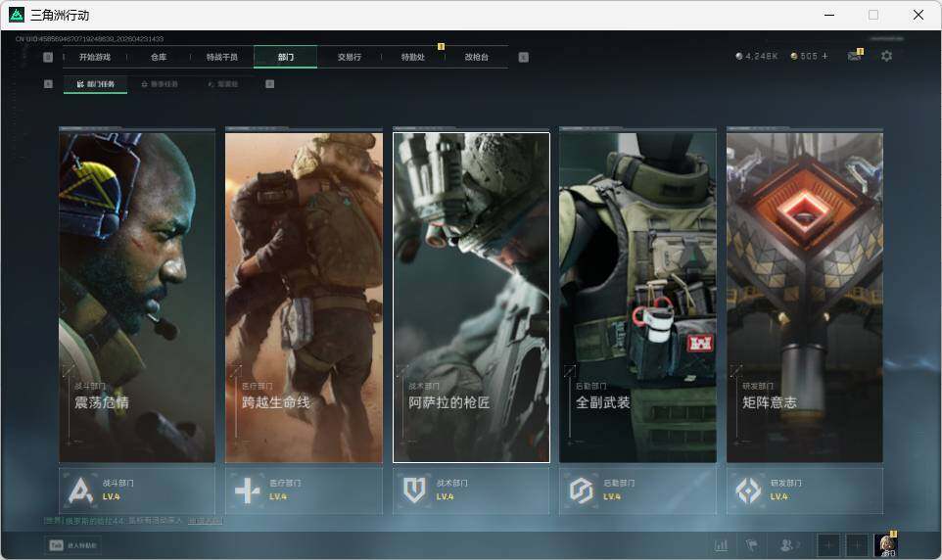Click the Tab 进入特勤处 button
The height and width of the screenshot is (560, 942).
[x=72, y=545]
